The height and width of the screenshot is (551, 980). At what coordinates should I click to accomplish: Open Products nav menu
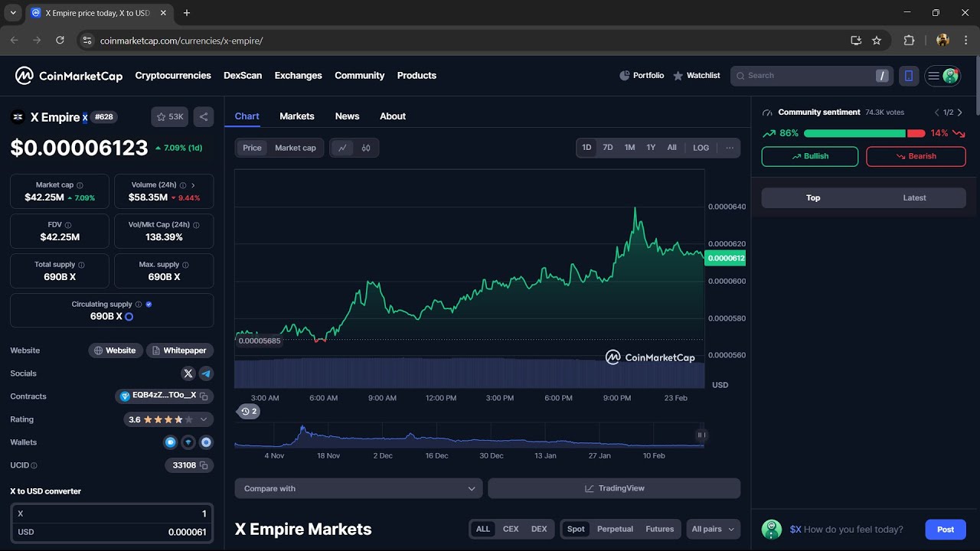pos(416,76)
